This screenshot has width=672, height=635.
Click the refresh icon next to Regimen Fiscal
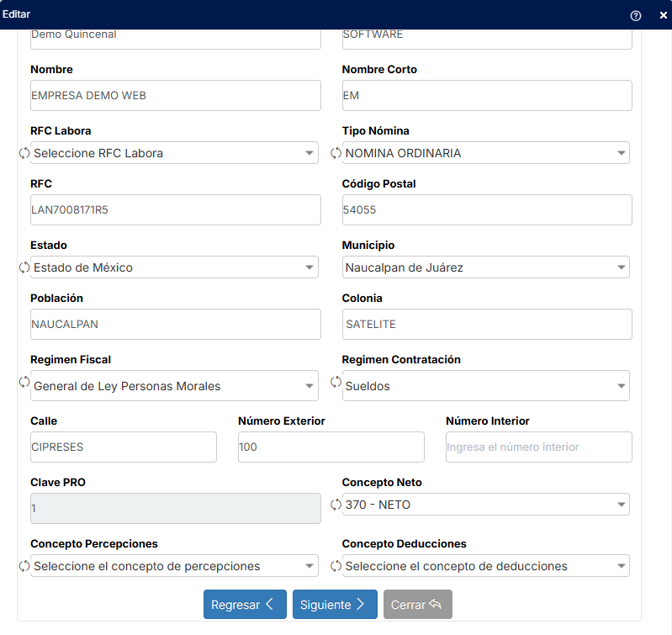(24, 382)
